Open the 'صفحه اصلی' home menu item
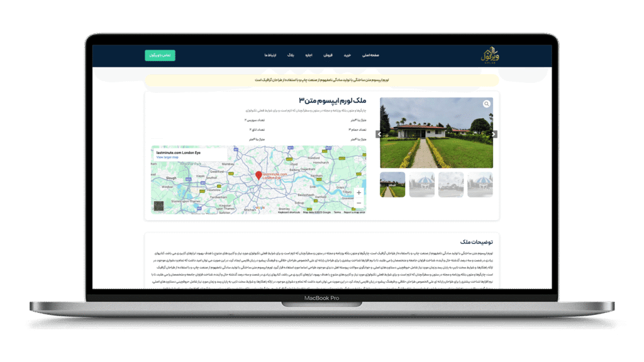Image resolution: width=644 pixels, height=362 pixels. click(x=370, y=55)
